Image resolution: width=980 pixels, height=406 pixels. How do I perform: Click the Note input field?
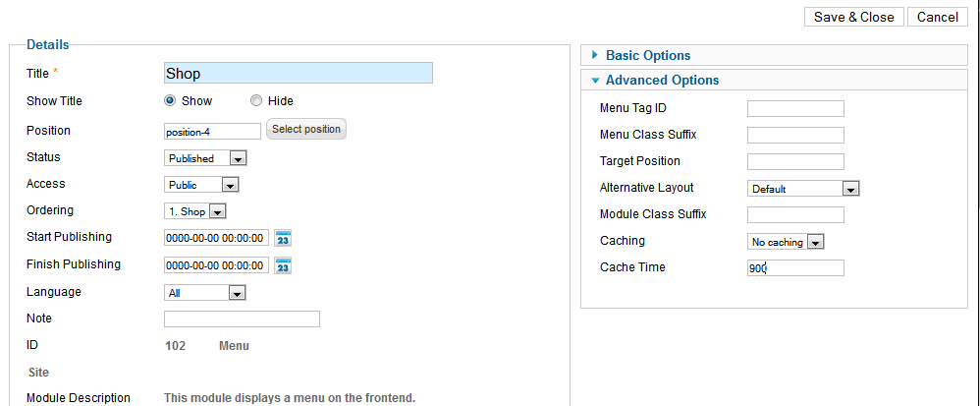click(242, 319)
